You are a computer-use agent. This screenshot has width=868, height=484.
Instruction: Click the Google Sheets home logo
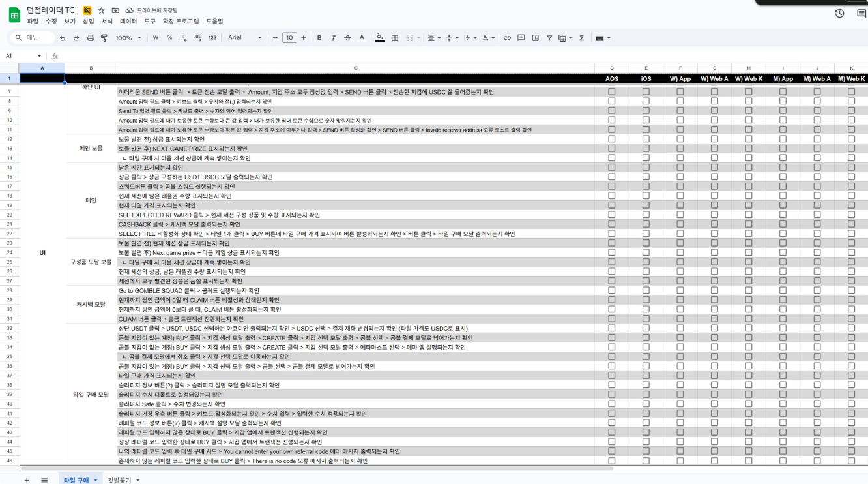pos(14,14)
